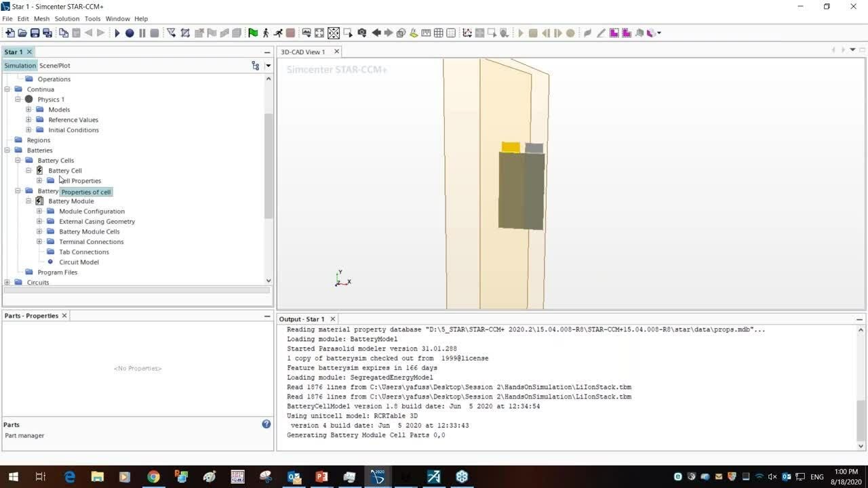The height and width of the screenshot is (488, 868).
Task: Select the Battery Cell tree item
Action: pos(65,171)
